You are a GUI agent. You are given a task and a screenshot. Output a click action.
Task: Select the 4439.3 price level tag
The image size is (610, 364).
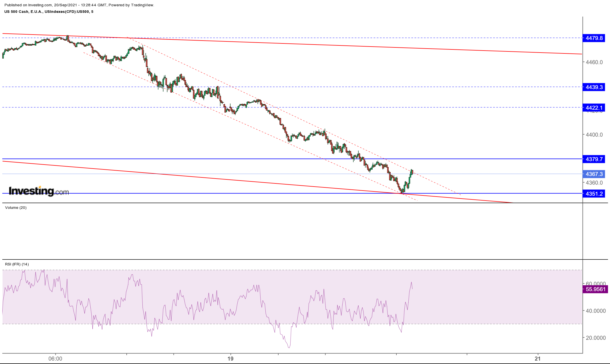coord(594,87)
